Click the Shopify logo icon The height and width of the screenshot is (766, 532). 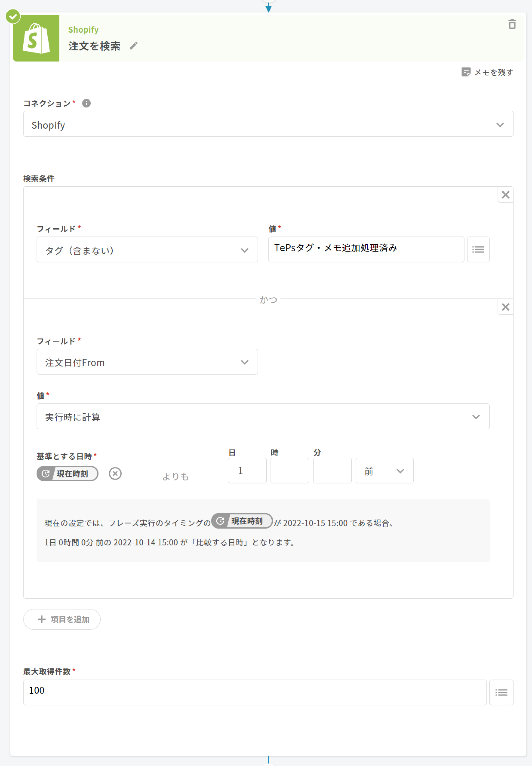tap(36, 38)
